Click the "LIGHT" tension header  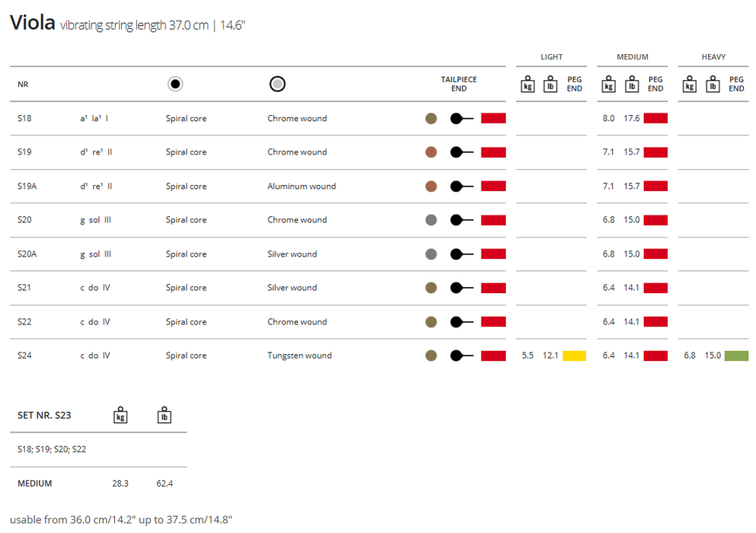coord(552,57)
